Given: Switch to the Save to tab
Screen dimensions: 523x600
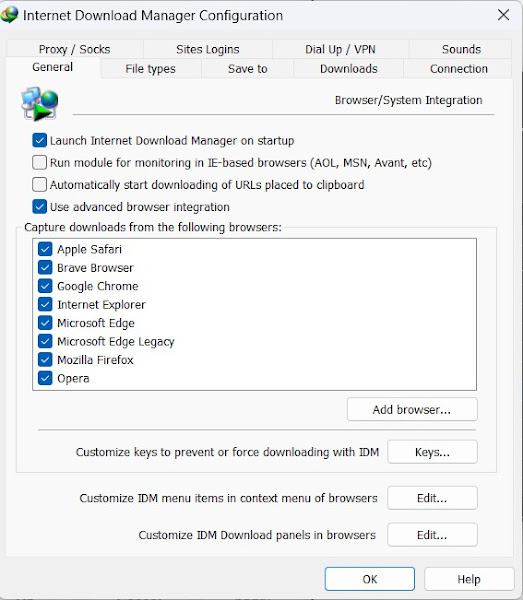Looking at the screenshot, I should point(248,69).
